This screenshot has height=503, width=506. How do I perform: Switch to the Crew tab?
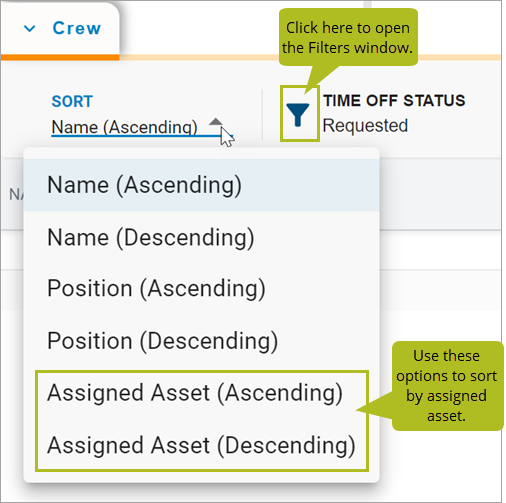click(x=77, y=28)
